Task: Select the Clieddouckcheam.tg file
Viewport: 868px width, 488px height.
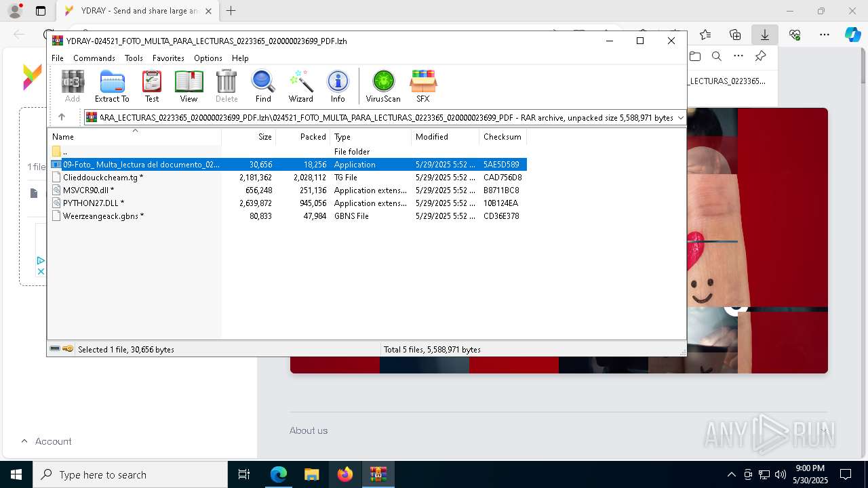Action: click(x=288, y=178)
